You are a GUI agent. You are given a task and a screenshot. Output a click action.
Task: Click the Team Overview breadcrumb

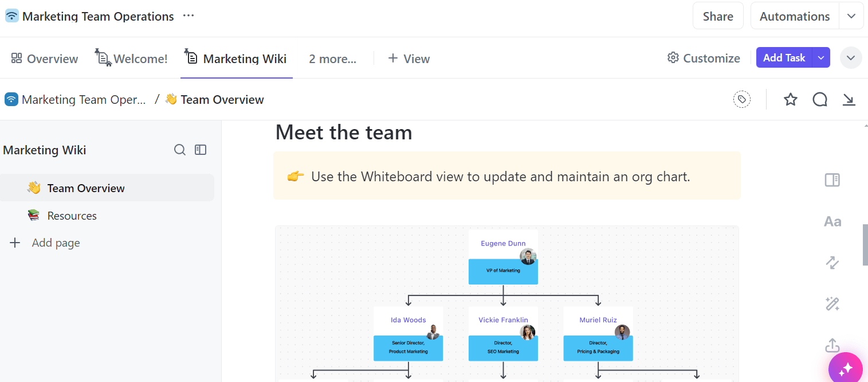(214, 99)
